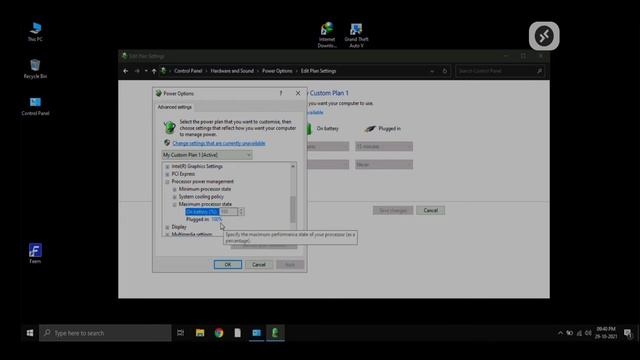Viewport: 640px width, 360px height.
Task: Click the scroll up arrow in settings tree
Action: tap(293, 167)
